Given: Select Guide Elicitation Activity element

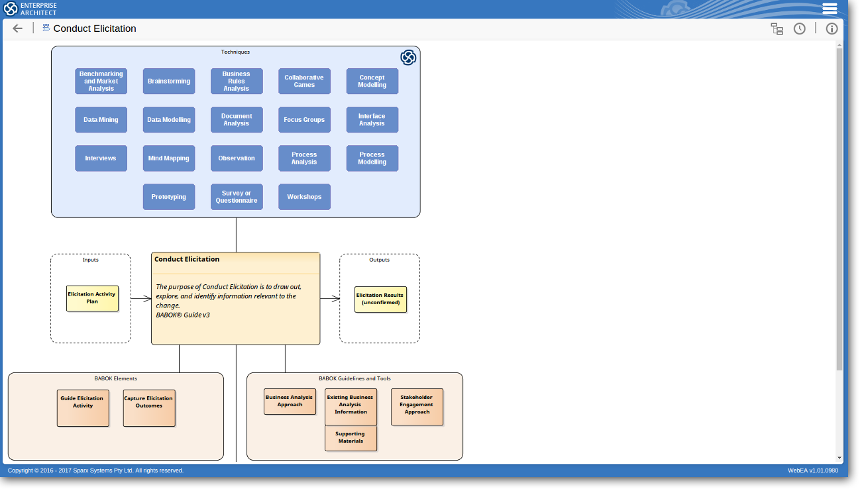Looking at the screenshot, I should coord(83,408).
